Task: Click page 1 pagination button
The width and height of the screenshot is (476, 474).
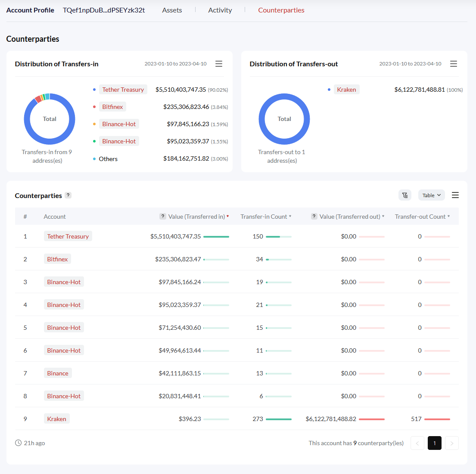Action: pos(434,443)
